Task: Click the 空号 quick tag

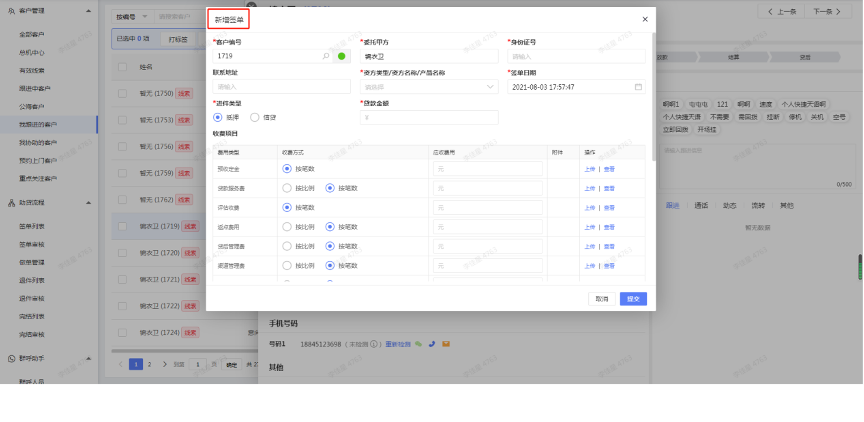Action: (839, 117)
